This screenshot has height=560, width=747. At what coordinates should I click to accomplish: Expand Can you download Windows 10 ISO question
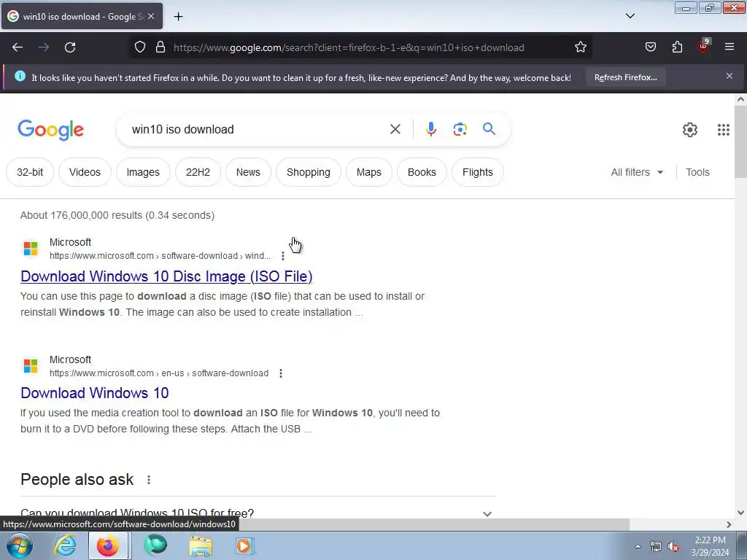258,513
